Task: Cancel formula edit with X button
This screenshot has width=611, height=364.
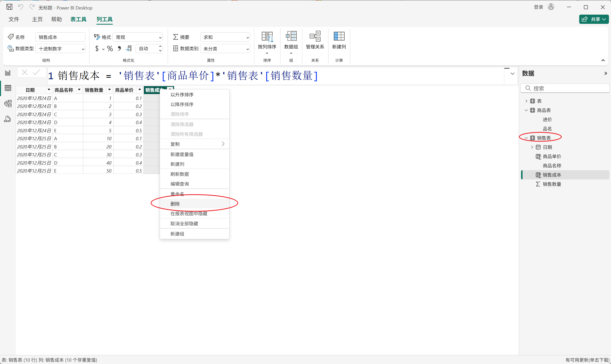Action: coord(25,73)
